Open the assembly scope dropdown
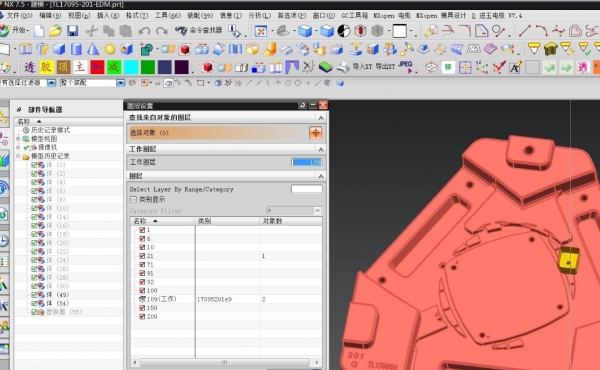Image resolution: width=600 pixels, height=370 pixels. click(121, 83)
